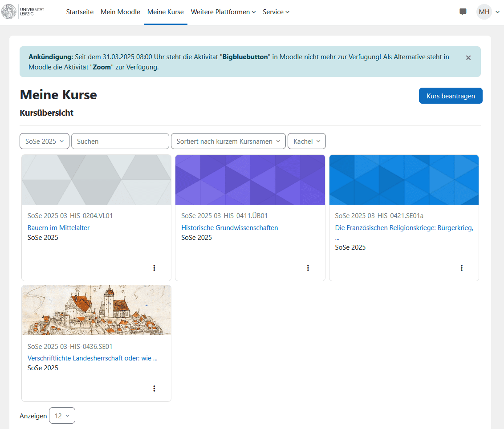Switch to Mein Moodle
504x429 pixels.
pyautogui.click(x=120, y=12)
